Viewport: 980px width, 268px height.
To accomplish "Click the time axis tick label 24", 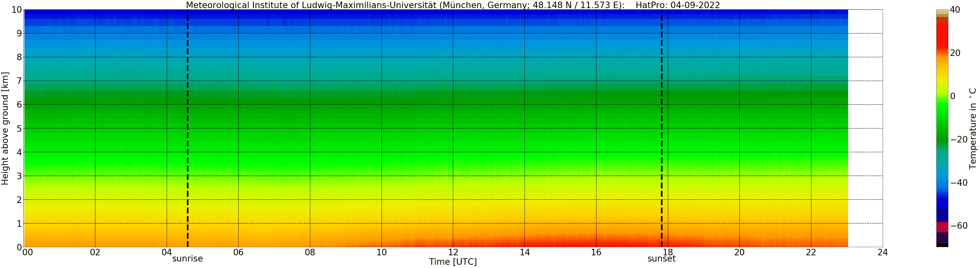I will [x=883, y=252].
